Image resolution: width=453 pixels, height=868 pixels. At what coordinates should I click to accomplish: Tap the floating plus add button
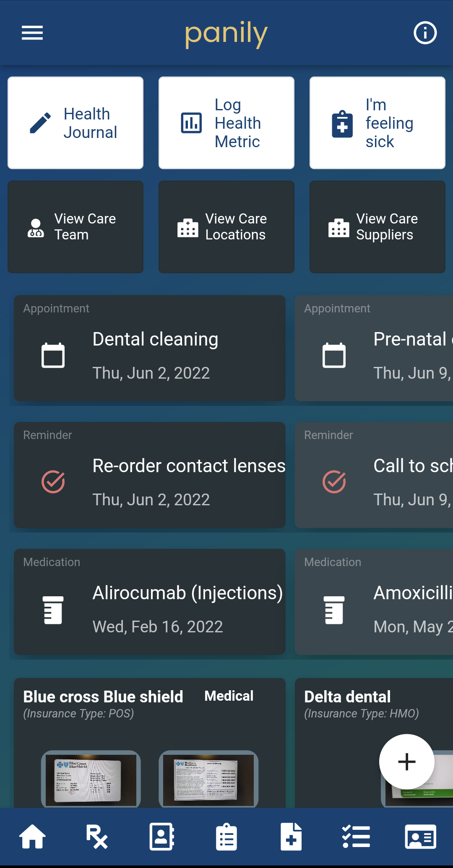pyautogui.click(x=406, y=761)
